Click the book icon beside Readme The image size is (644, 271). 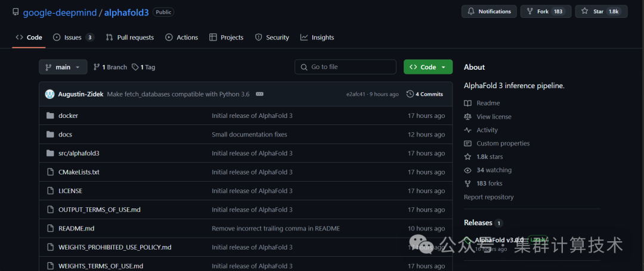467,103
